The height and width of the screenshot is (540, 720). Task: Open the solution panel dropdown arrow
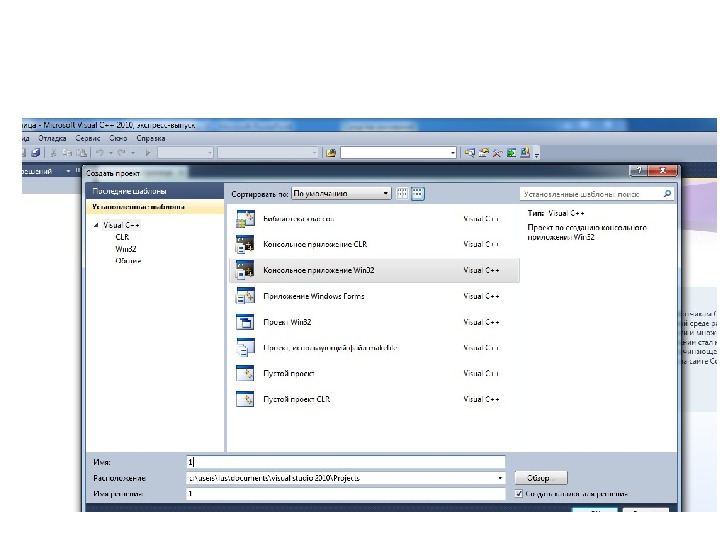[x=68, y=171]
